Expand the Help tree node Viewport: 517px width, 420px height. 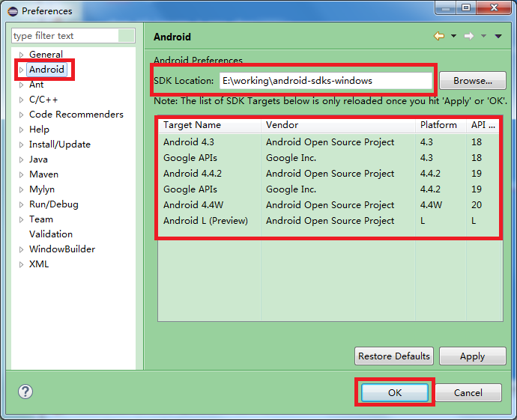tap(22, 130)
